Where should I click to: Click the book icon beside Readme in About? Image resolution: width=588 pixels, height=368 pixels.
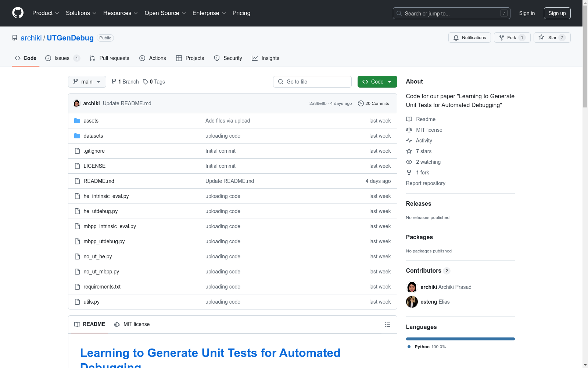(x=409, y=119)
